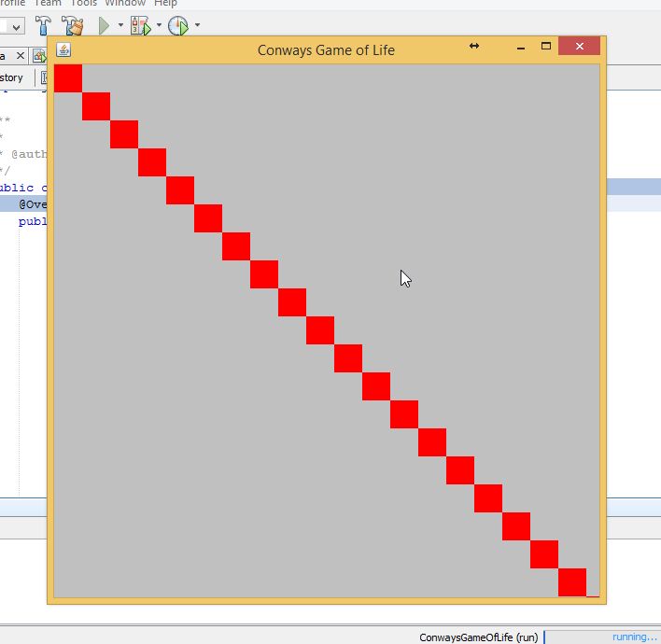Expand the Profile Project dropdown arrow
This screenshot has height=644, width=661.
click(197, 25)
